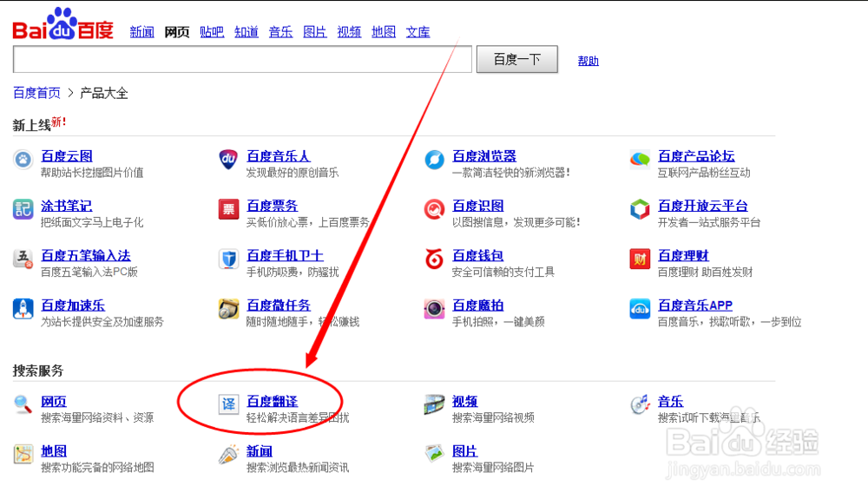Open the 百度开放云平台 link
The image size is (868, 499).
tap(703, 206)
